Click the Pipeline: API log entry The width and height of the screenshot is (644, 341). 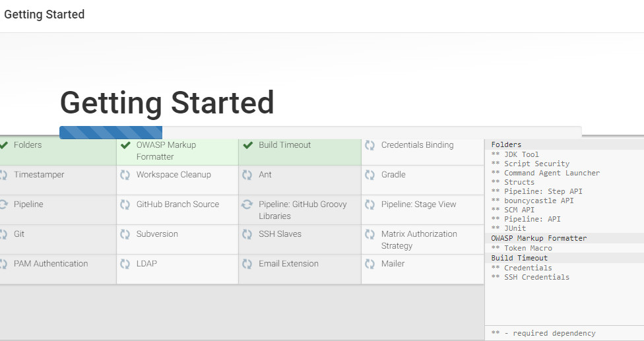(526, 219)
